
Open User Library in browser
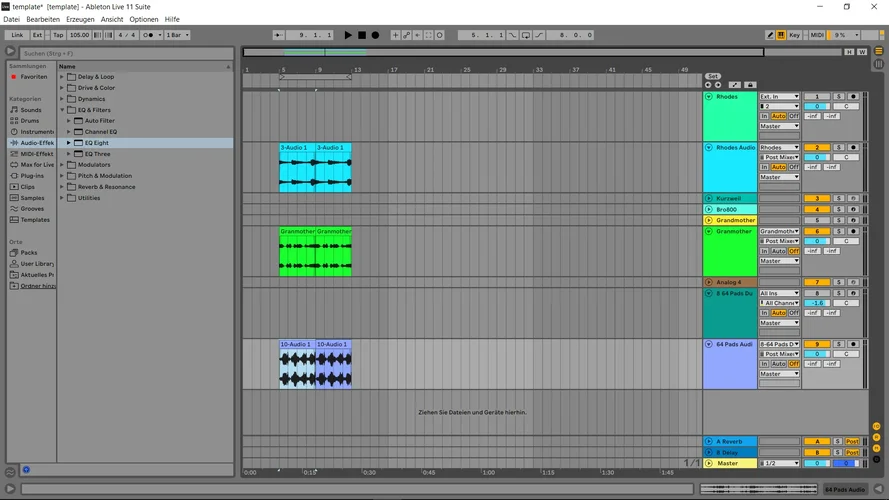(x=37, y=264)
